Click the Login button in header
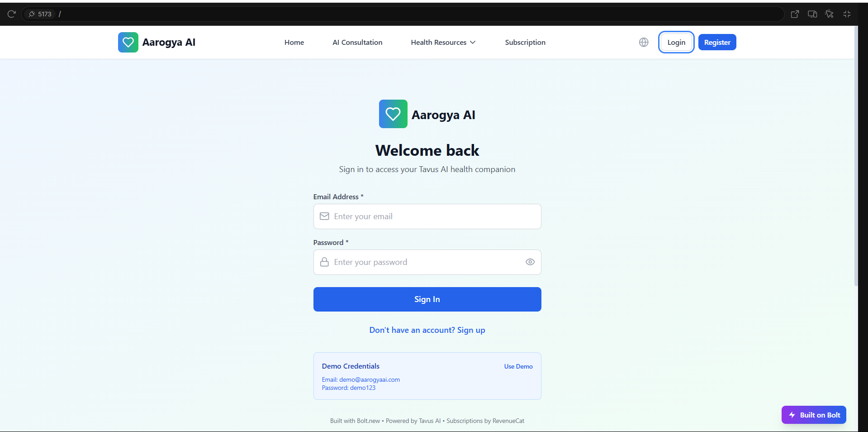868x432 pixels. tap(676, 42)
